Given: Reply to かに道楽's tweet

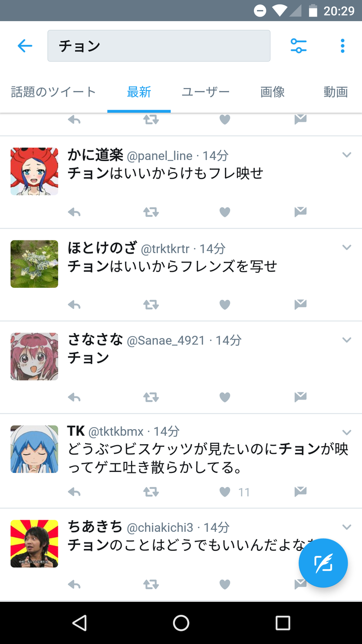Looking at the screenshot, I should (x=74, y=212).
